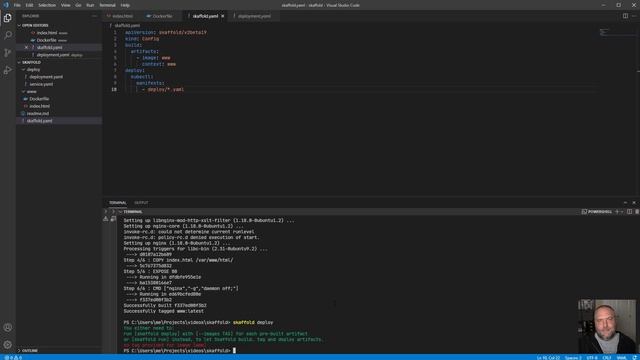This screenshot has width=640, height=360.
Task: Collapse the Open Editors section
Action: coord(35,25)
